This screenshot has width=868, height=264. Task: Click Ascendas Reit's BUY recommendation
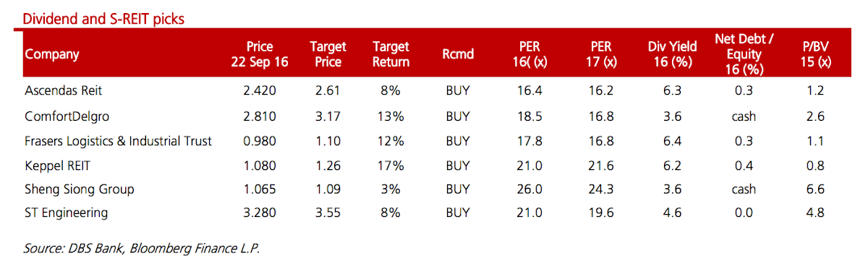pyautogui.click(x=457, y=90)
